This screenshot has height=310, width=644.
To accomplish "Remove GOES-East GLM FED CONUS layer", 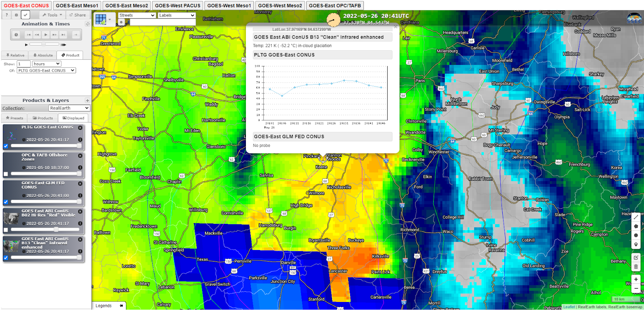I will pyautogui.click(x=80, y=183).
